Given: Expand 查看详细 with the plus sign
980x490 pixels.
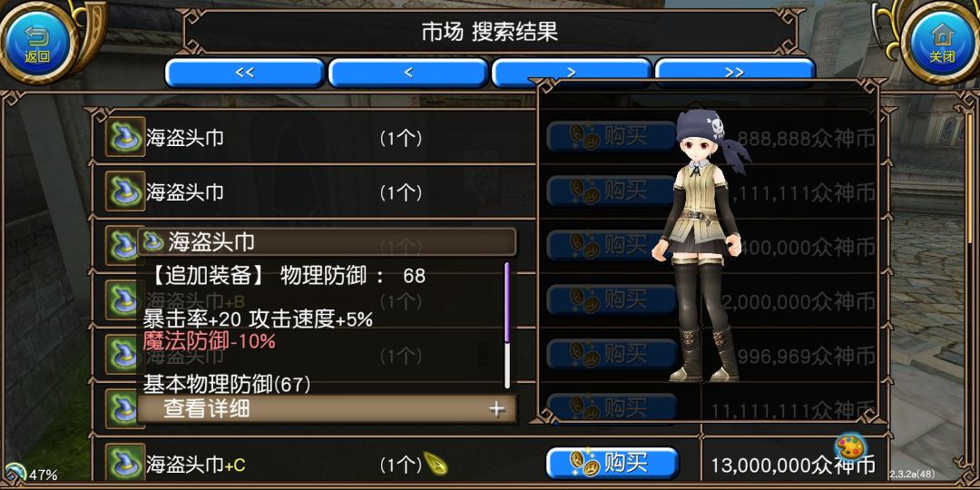Looking at the screenshot, I should pos(497,409).
